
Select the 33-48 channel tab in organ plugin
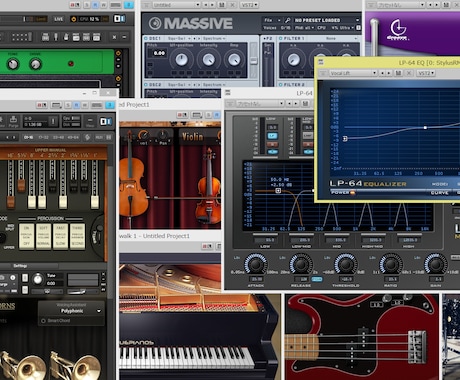tap(58, 137)
